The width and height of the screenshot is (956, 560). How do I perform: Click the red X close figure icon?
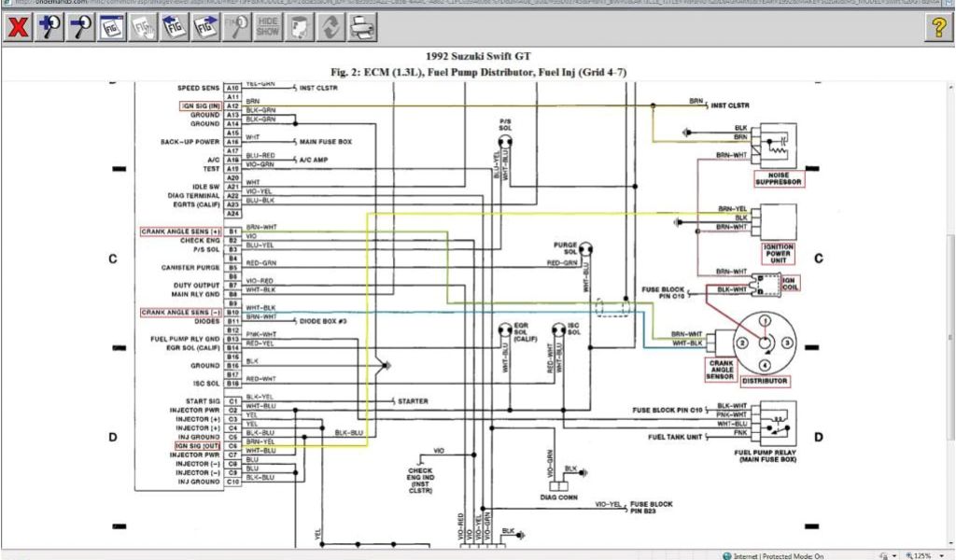coord(18,27)
